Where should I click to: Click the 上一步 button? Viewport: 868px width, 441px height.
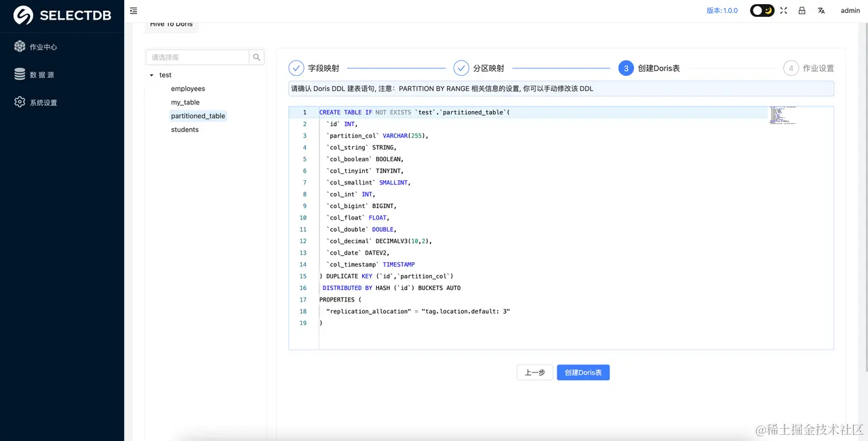pyautogui.click(x=535, y=373)
